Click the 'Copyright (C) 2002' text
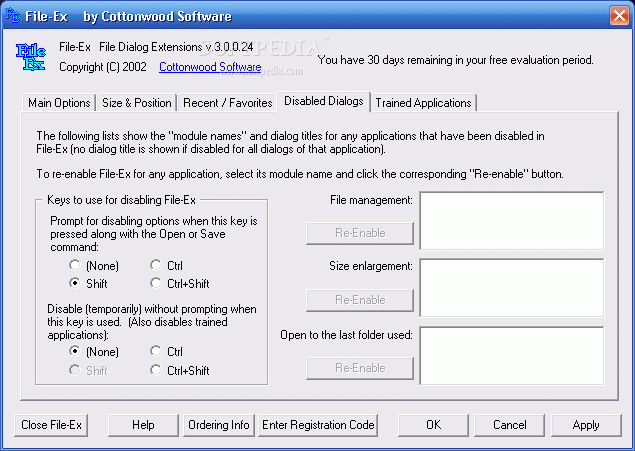Viewport: 635px width, 451px height. click(103, 67)
